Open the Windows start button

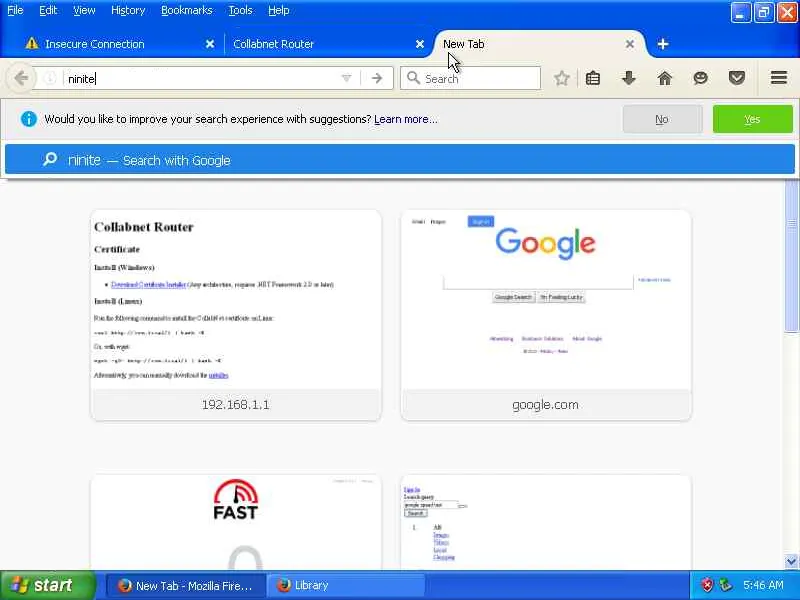coord(47,585)
